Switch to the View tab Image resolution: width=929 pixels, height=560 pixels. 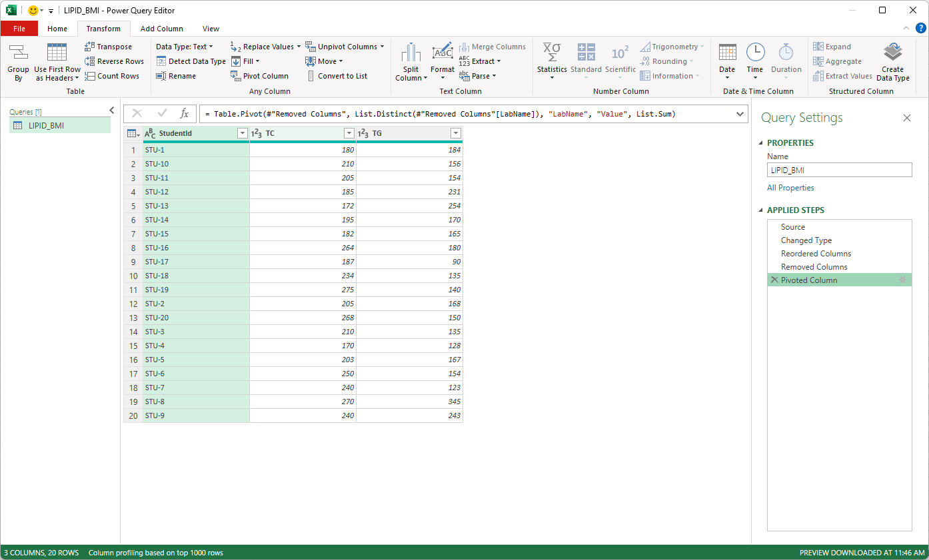pyautogui.click(x=211, y=29)
